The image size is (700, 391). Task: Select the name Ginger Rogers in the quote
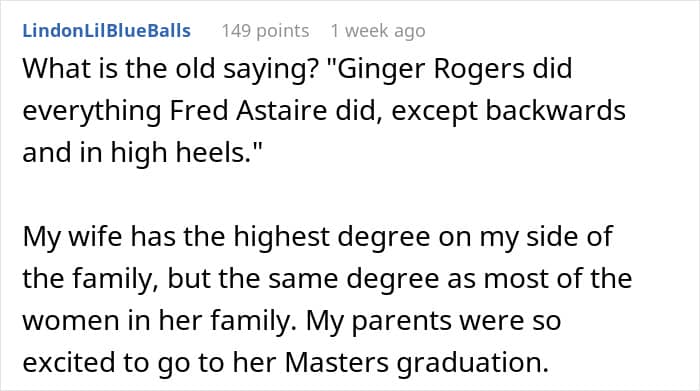[x=431, y=69]
